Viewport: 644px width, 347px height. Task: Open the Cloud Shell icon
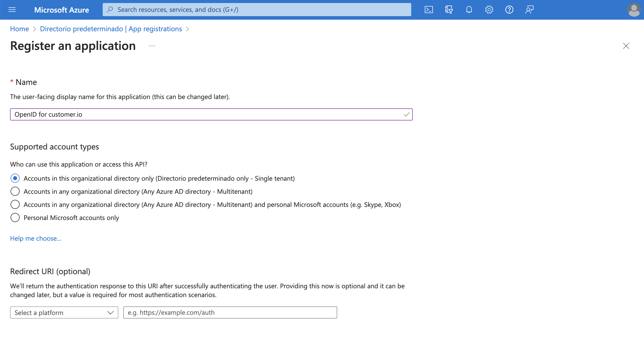pos(429,10)
